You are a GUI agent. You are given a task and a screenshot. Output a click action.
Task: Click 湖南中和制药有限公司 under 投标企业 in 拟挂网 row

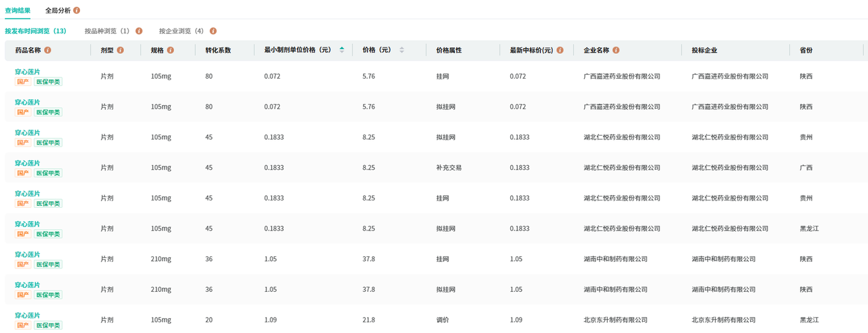(723, 290)
